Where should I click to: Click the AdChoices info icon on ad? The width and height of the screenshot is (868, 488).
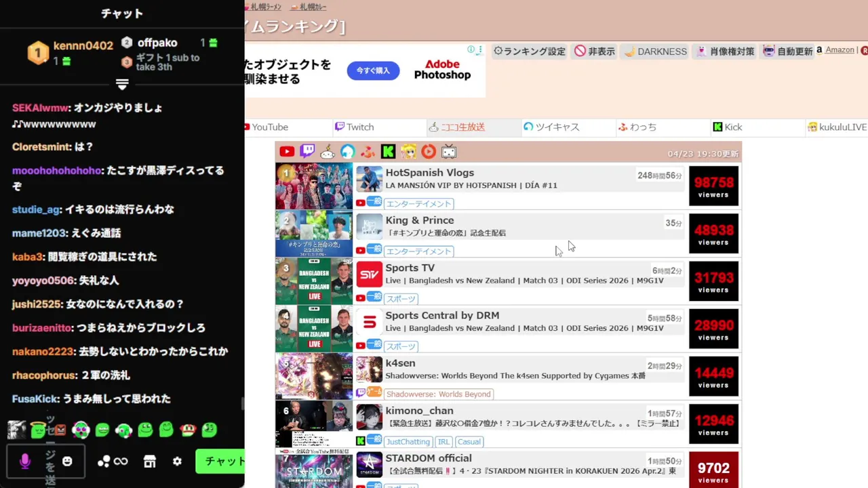[471, 49]
